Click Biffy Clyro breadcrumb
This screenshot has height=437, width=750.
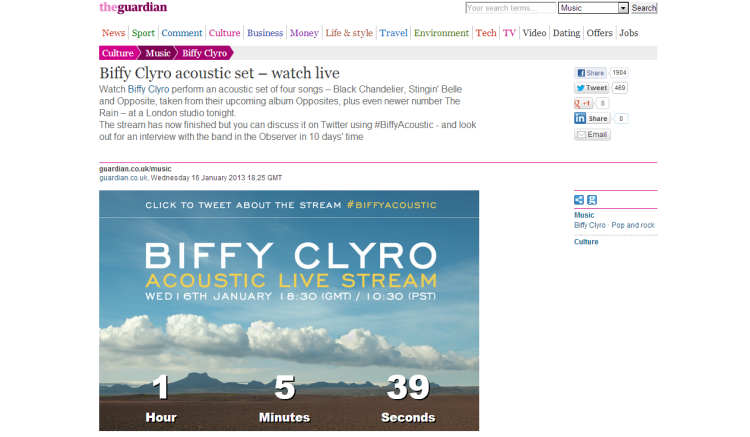pyautogui.click(x=205, y=53)
